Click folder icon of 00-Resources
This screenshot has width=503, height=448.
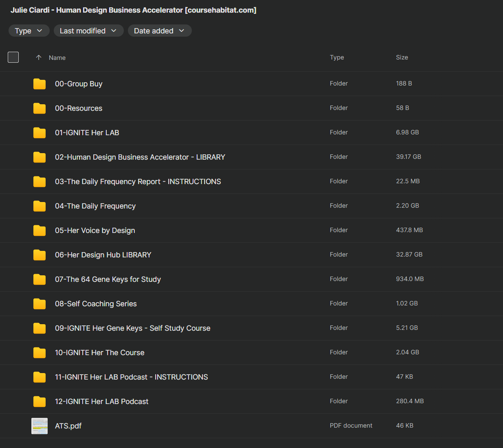tap(40, 108)
